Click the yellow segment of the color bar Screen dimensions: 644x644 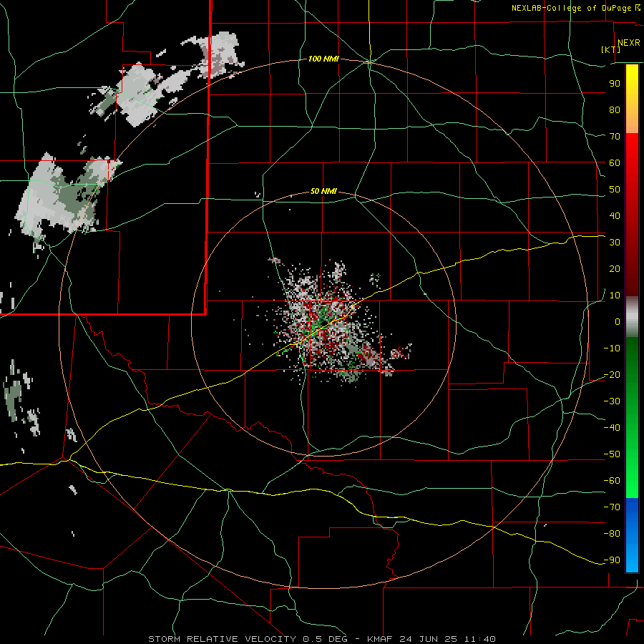[632, 99]
